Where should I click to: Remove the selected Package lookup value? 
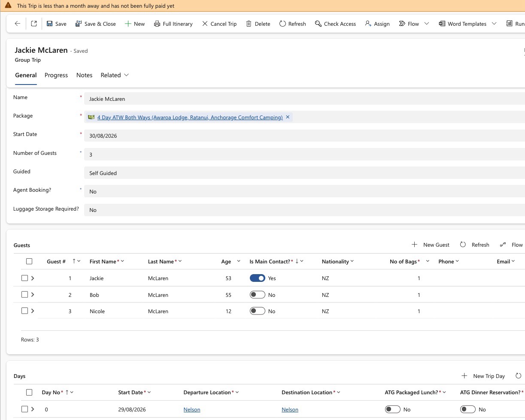[288, 117]
